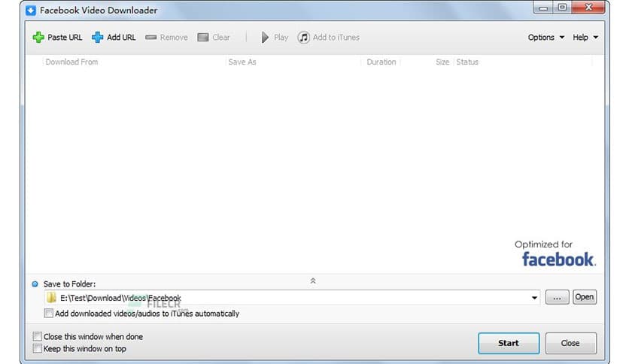Maximize the Facebook Video Downloader window
Image resolution: width=629 pixels, height=364 pixels.
tap(562, 8)
